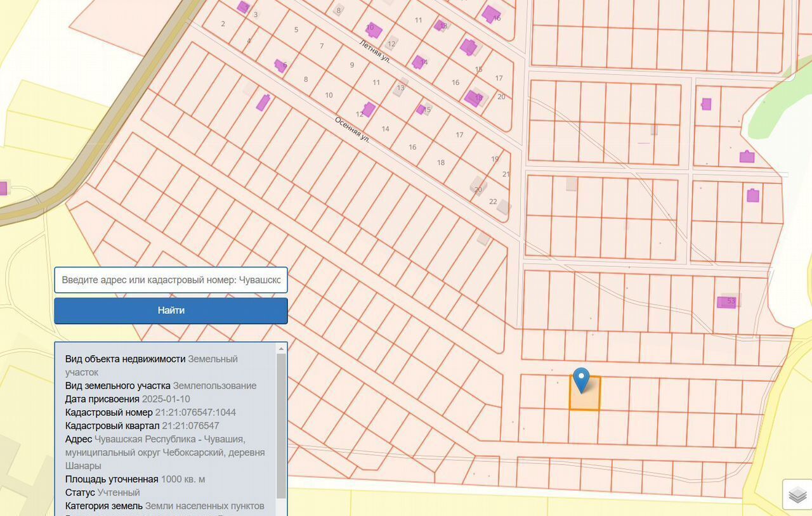Click house number 19 on the map
The image size is (812, 516).
click(495, 158)
